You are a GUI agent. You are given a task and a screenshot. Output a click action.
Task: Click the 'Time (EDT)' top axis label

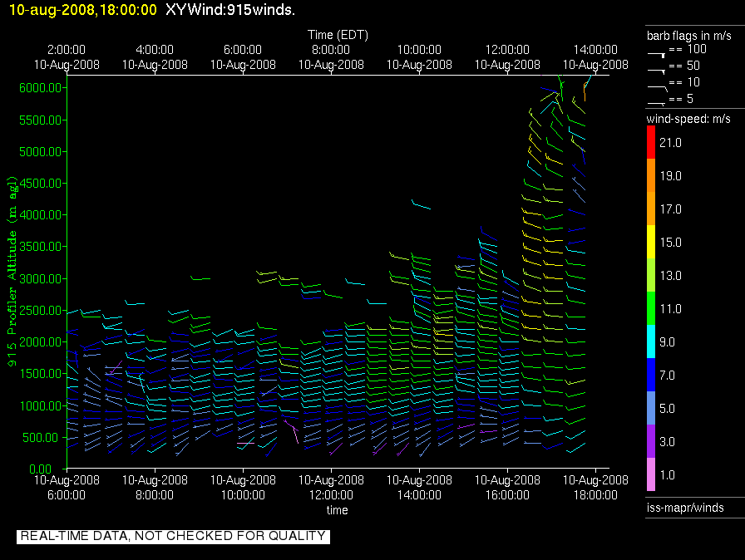(338, 35)
